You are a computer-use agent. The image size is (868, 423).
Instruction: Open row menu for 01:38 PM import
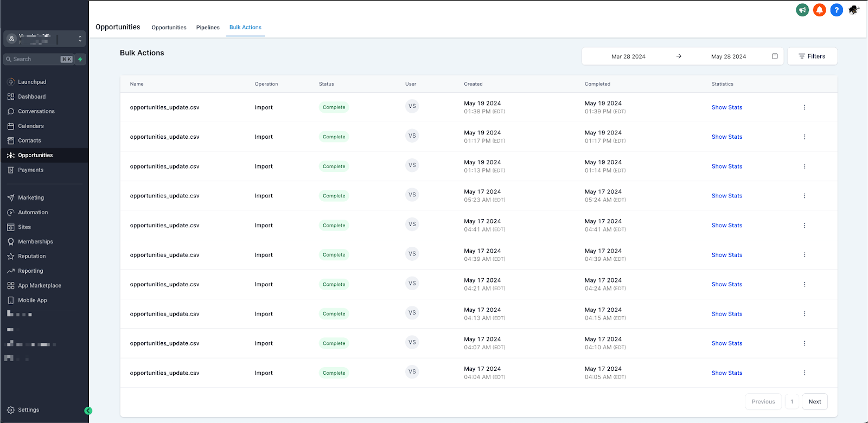coord(805,107)
